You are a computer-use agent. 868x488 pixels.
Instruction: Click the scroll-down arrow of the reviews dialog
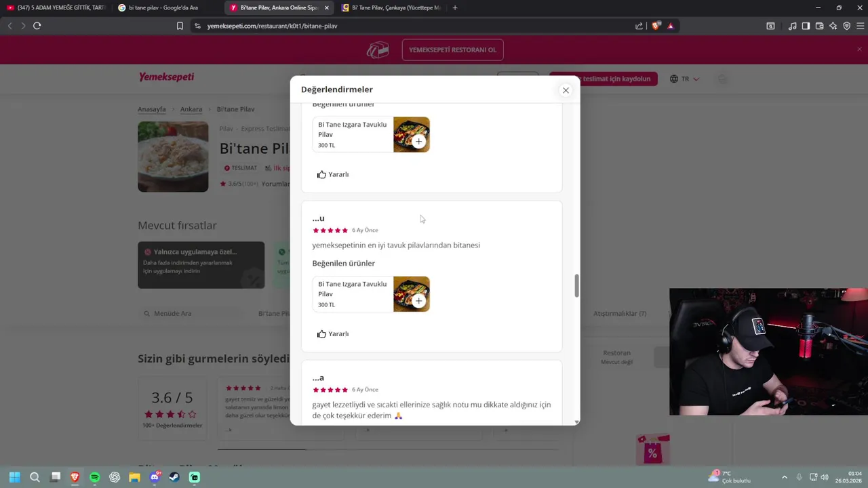point(577,422)
